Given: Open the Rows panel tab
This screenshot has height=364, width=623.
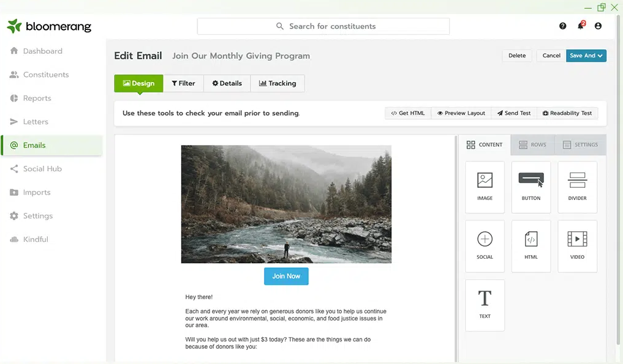Looking at the screenshot, I should click(x=533, y=144).
